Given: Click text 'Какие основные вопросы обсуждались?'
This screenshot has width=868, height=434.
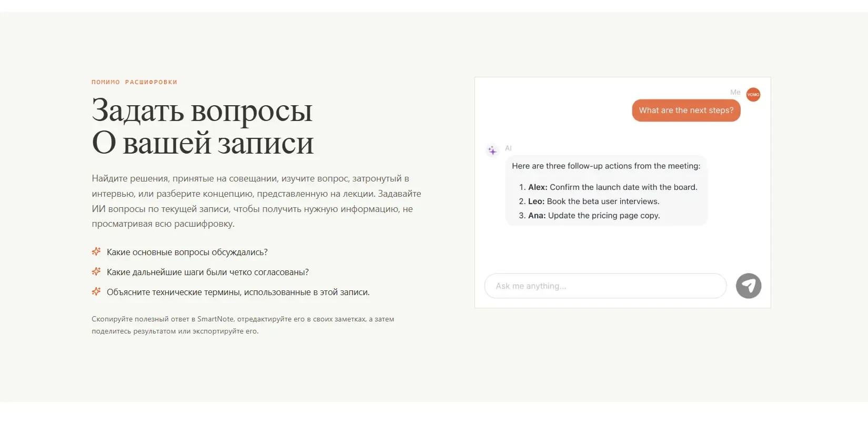Looking at the screenshot, I should 187,252.
